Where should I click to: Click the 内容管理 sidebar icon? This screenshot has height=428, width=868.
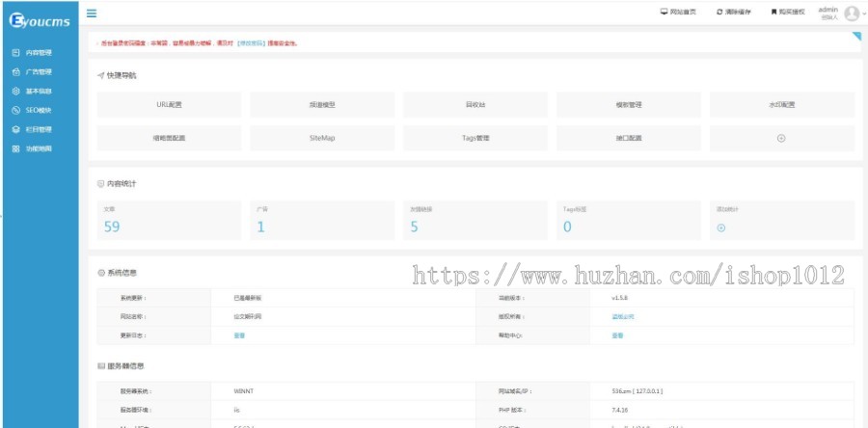coord(16,52)
